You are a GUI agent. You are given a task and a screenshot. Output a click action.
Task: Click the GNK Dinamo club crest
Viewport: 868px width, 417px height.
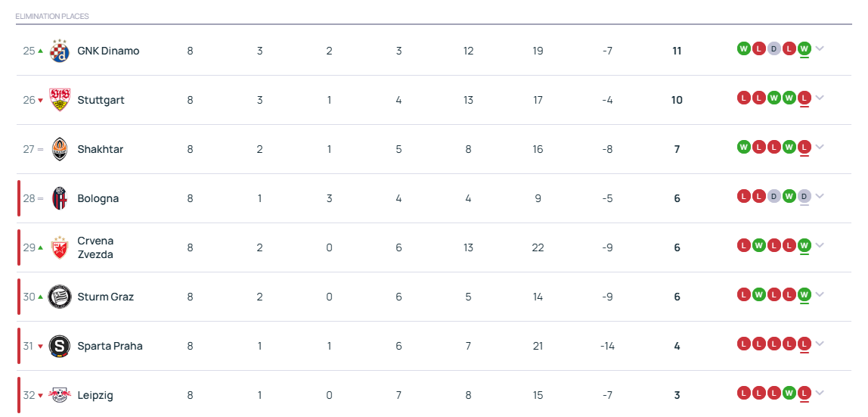59,51
